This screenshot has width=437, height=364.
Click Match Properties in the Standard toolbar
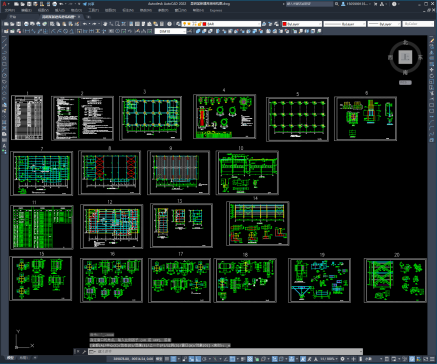pos(71,24)
